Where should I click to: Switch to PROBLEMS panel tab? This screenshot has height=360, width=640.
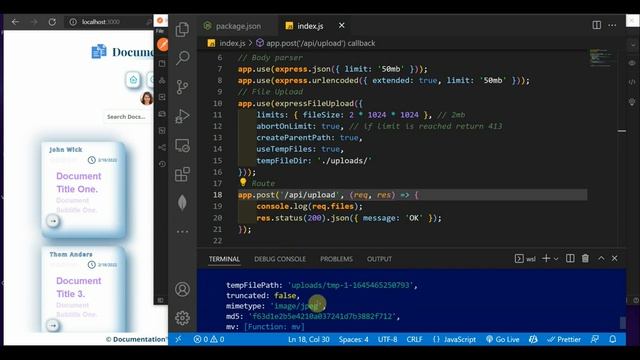(336, 259)
